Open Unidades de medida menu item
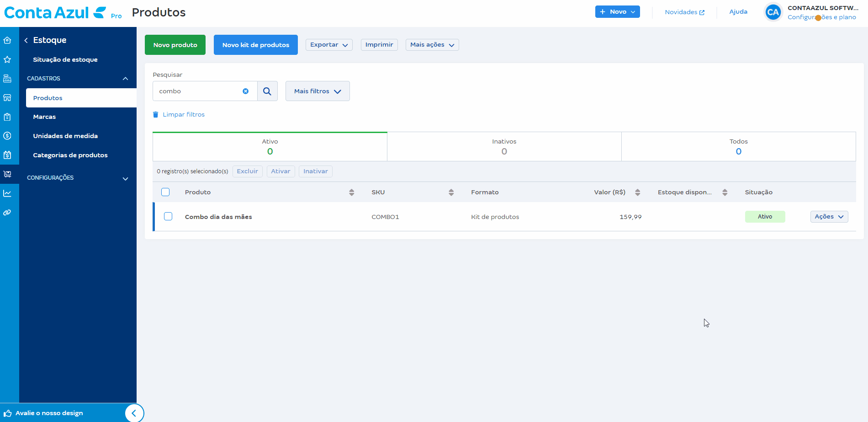The image size is (868, 422). pyautogui.click(x=65, y=136)
